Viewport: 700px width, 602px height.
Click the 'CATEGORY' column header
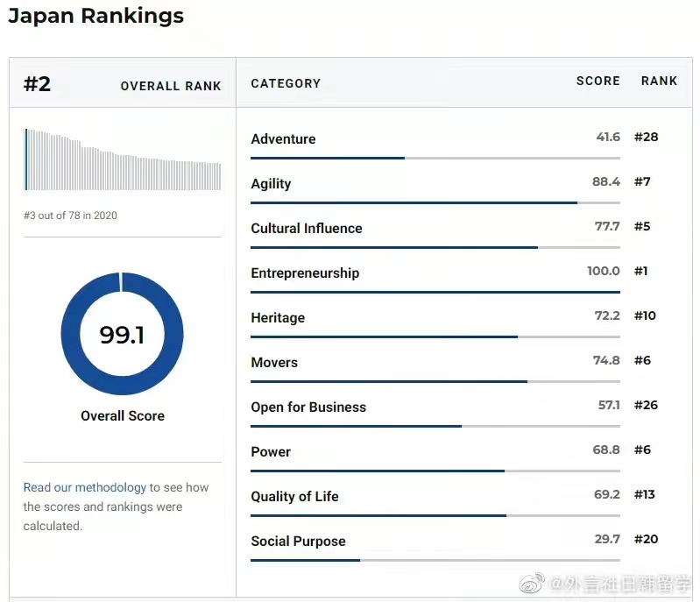tap(286, 83)
